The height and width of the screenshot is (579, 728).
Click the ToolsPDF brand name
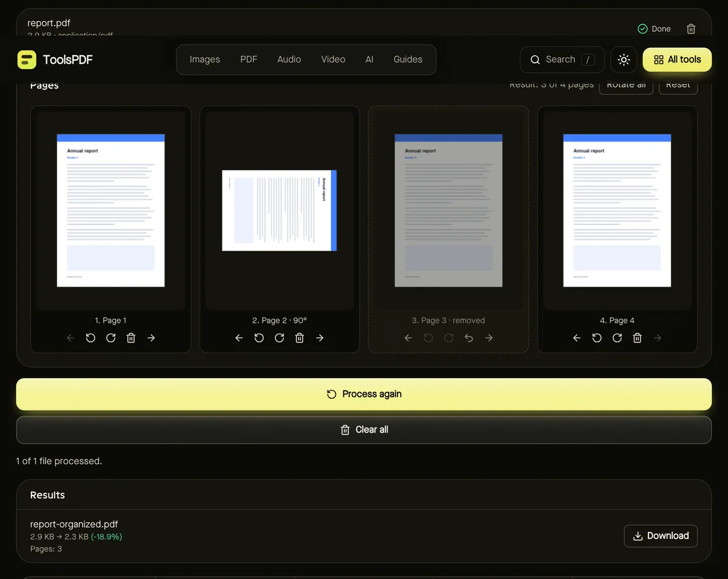68,59
